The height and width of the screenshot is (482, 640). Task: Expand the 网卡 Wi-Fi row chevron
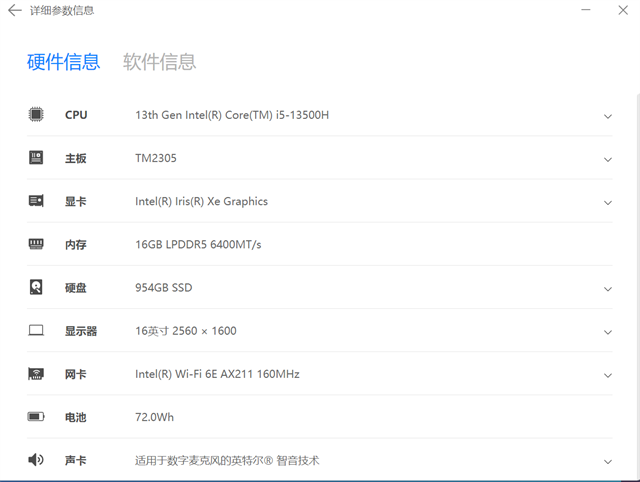608,375
